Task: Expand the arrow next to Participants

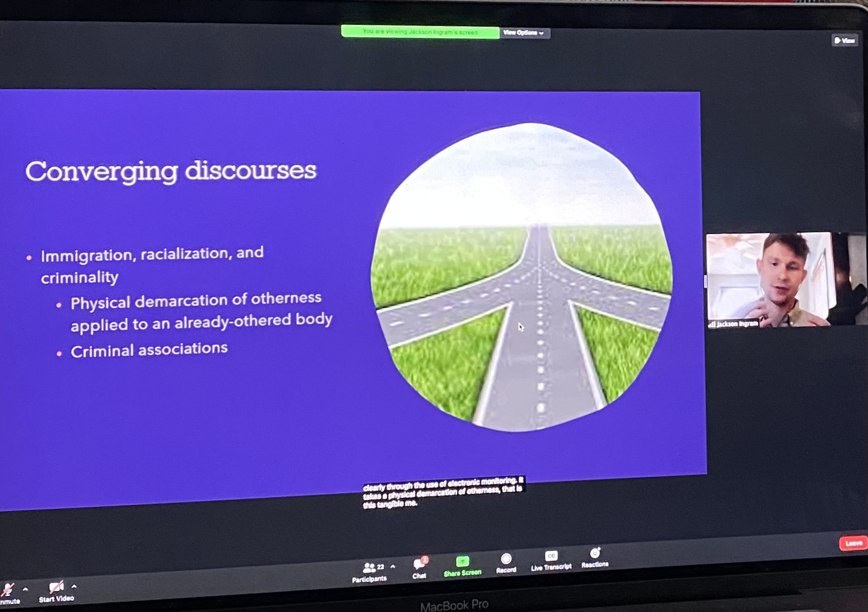Action: point(393,567)
